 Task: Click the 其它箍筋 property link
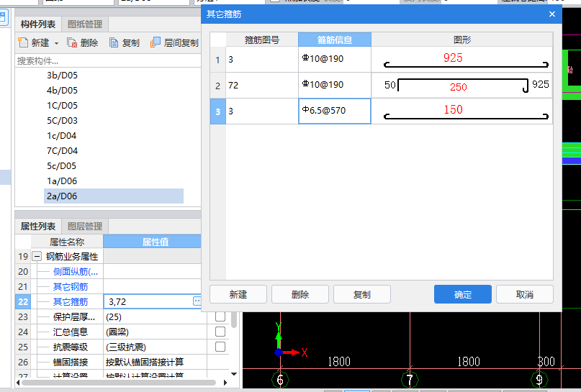click(71, 302)
